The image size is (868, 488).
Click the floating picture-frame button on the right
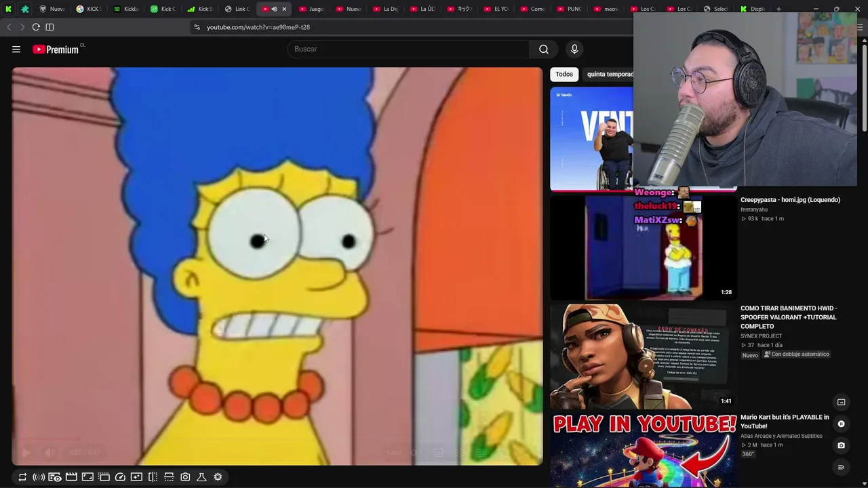[x=841, y=402]
